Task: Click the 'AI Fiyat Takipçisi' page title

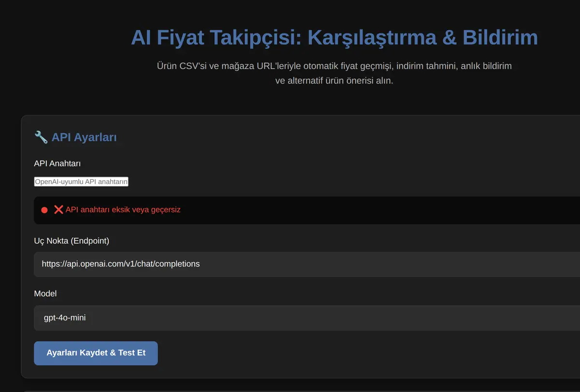Action: pos(334,38)
